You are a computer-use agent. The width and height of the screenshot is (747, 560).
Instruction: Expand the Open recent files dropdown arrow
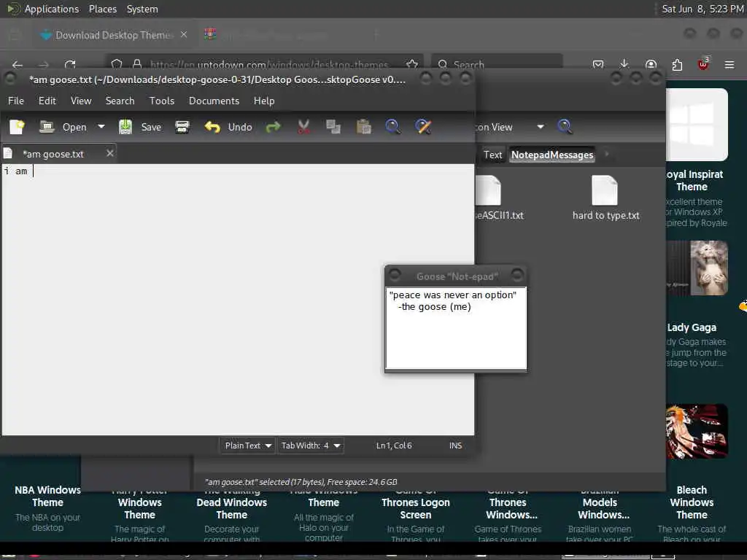pos(101,127)
